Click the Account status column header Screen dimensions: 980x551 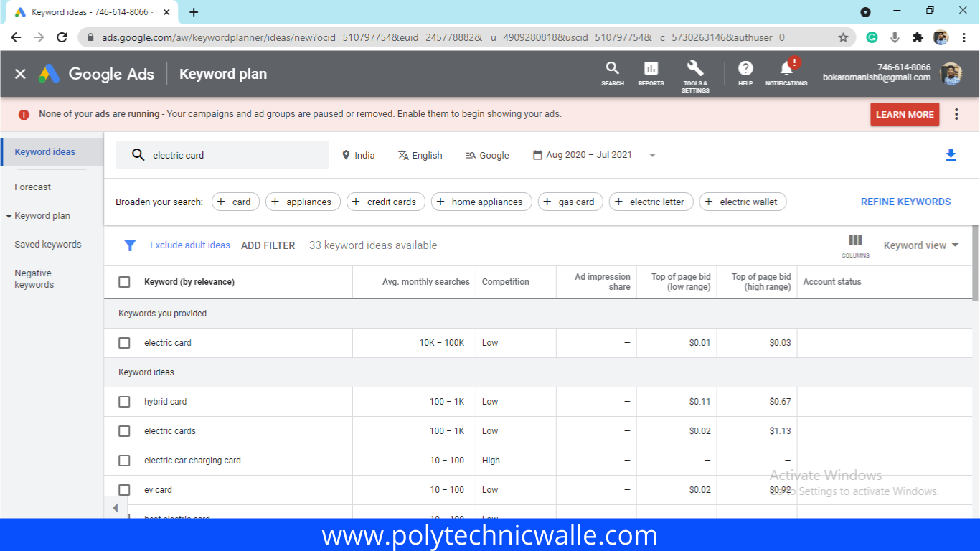click(832, 282)
